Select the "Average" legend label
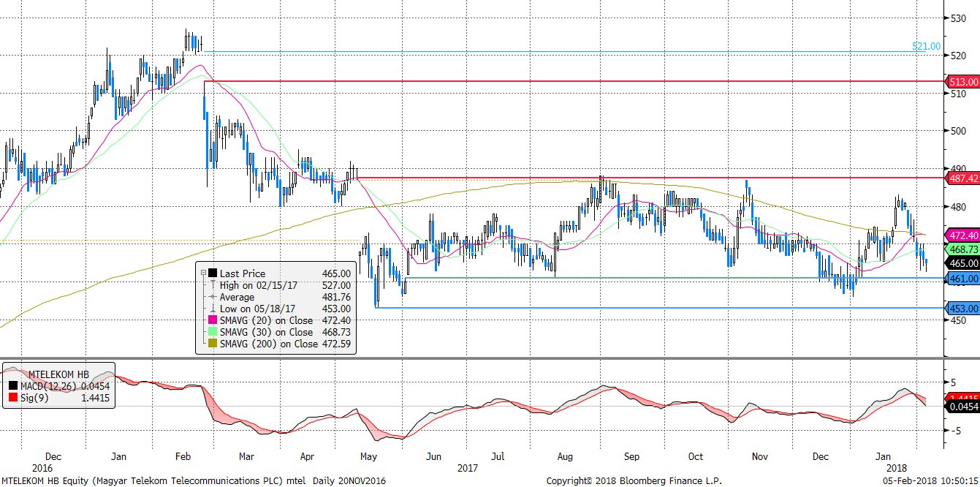This screenshot has height=487, width=980. click(x=238, y=297)
